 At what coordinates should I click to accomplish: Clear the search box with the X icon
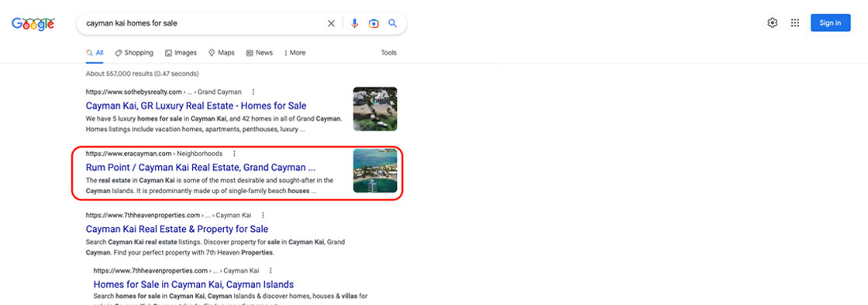click(x=331, y=23)
